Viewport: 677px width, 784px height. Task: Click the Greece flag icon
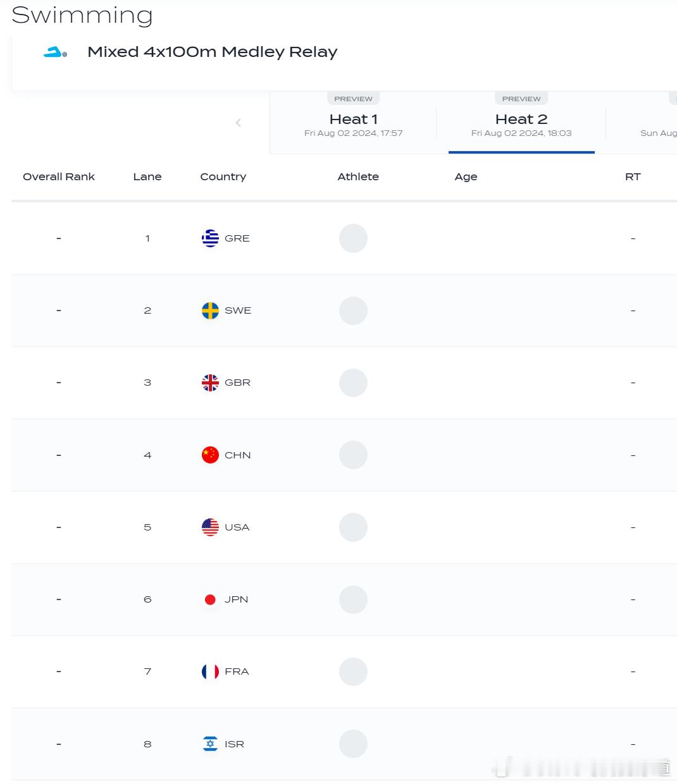coord(210,238)
